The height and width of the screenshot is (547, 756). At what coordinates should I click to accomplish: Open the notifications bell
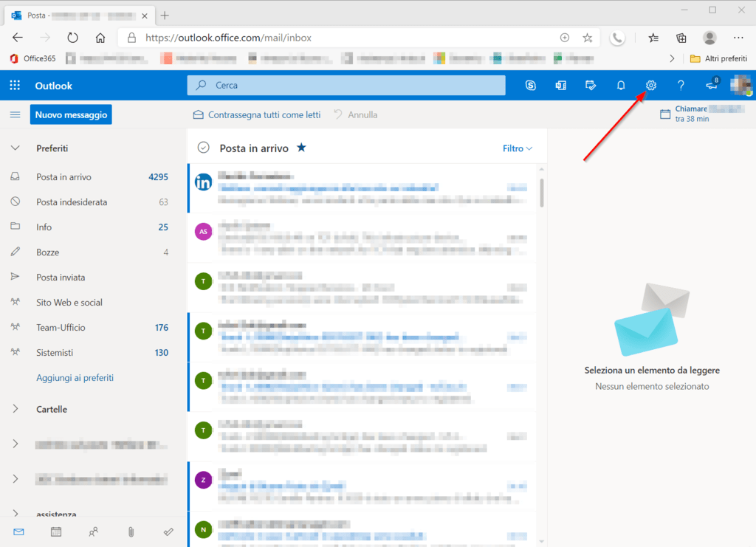point(621,86)
